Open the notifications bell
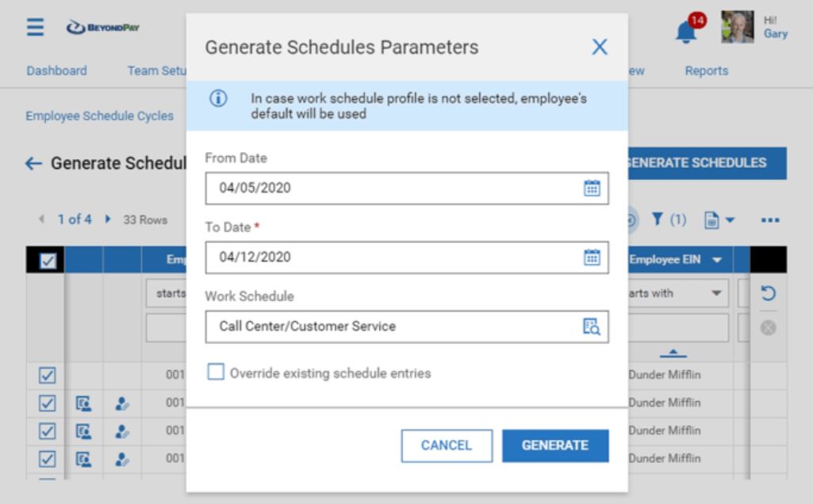The height and width of the screenshot is (504, 813). coord(687,30)
